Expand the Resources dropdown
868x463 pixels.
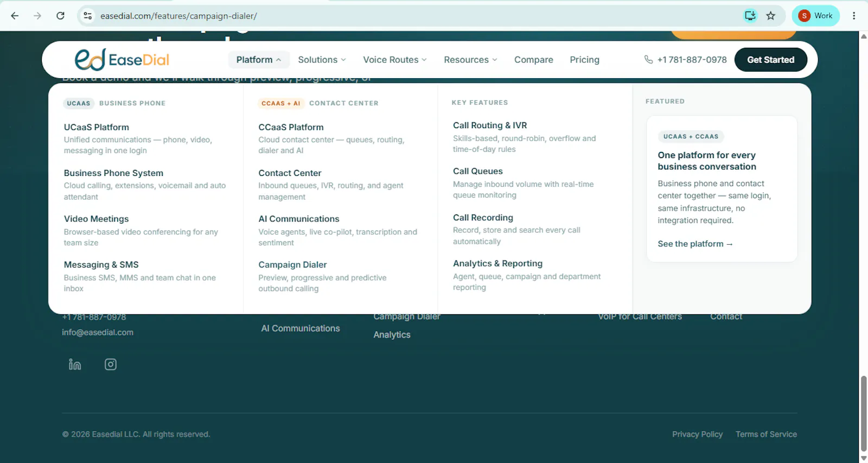pyautogui.click(x=470, y=60)
